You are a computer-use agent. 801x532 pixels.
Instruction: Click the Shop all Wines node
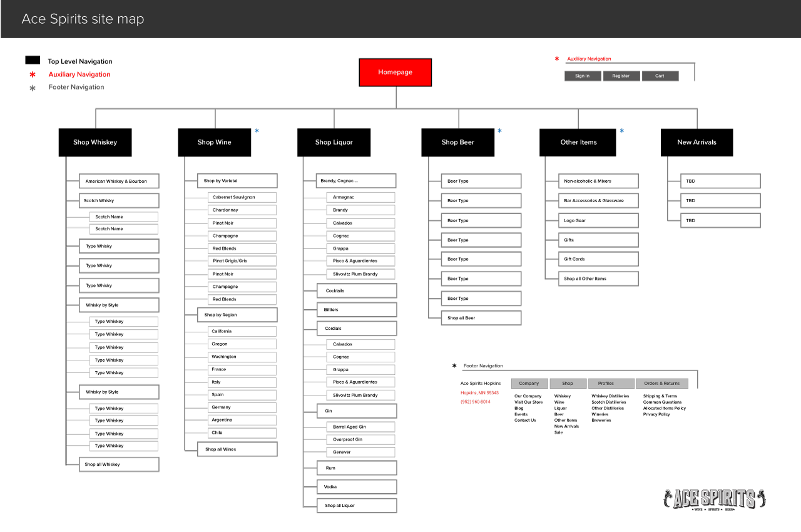[x=237, y=449]
